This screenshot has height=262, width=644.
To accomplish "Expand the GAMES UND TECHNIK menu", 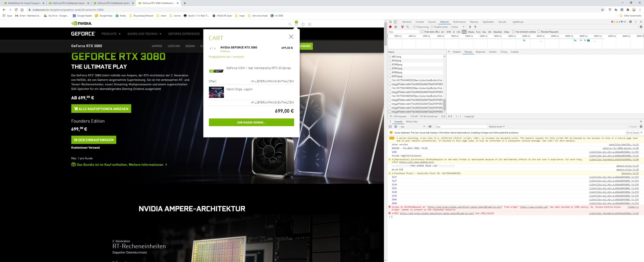I will (x=144, y=34).
